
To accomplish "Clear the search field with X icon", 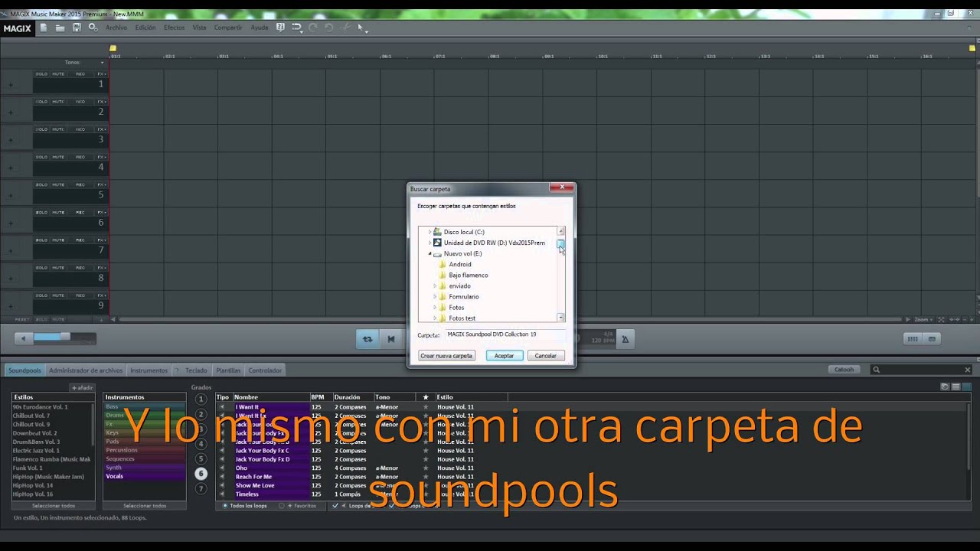I will (x=968, y=370).
